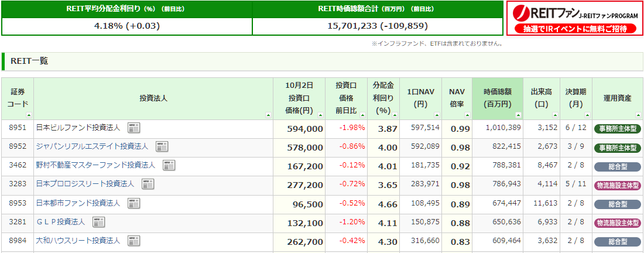Viewport: 644px width, 253px height.
Task: Go to 野村不動産マスターファンド投資法人 page
Action: tap(95, 165)
